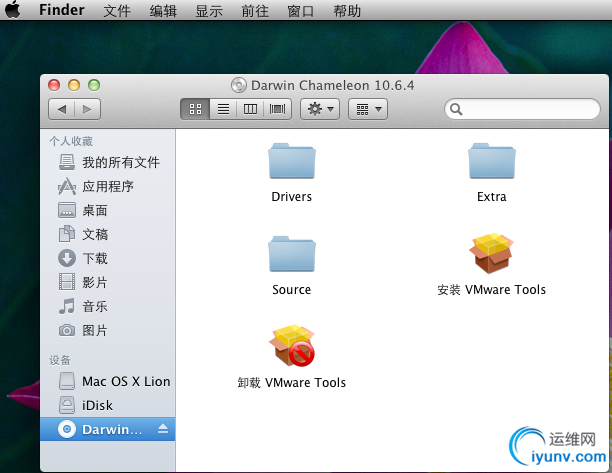The height and width of the screenshot is (473, 612).
Task: Click the 个人收藏 sidebar header
Action: [71, 141]
